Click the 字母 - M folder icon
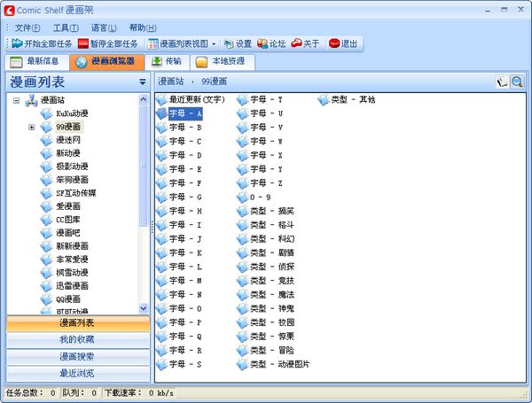Image resolution: width=532 pixels, height=403 pixels. (x=162, y=281)
